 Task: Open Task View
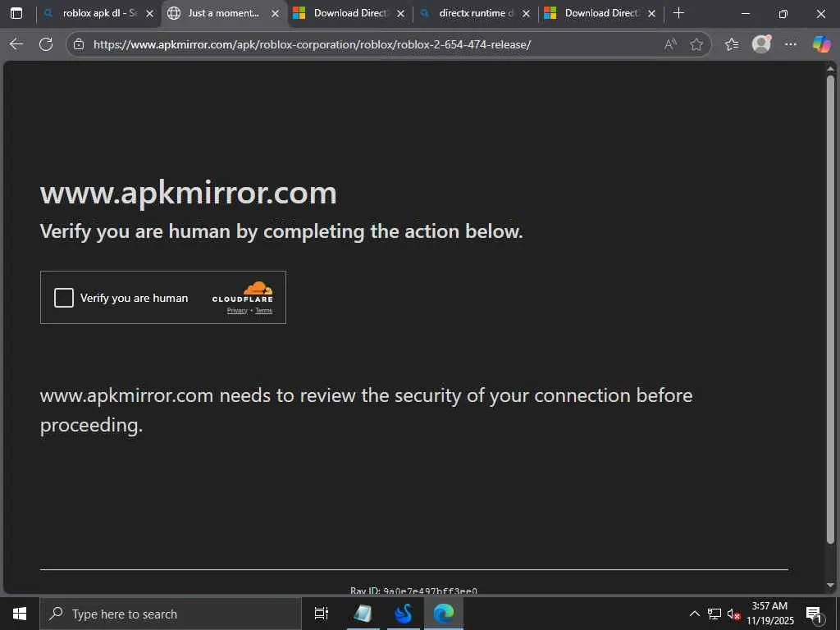pyautogui.click(x=322, y=614)
